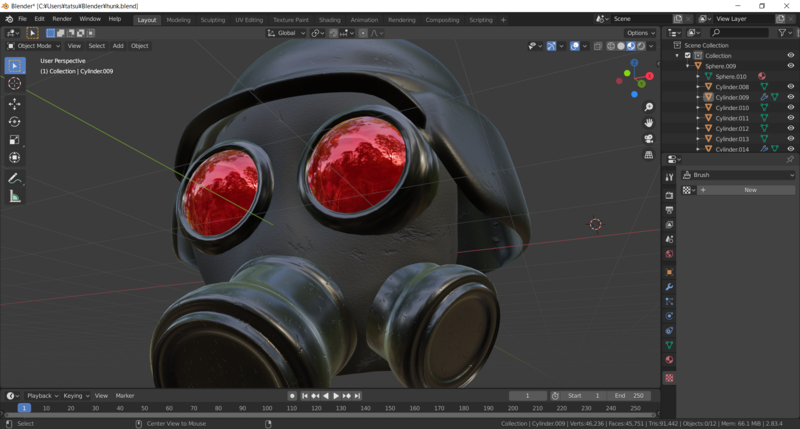Toggle the camera view icon

click(648, 139)
